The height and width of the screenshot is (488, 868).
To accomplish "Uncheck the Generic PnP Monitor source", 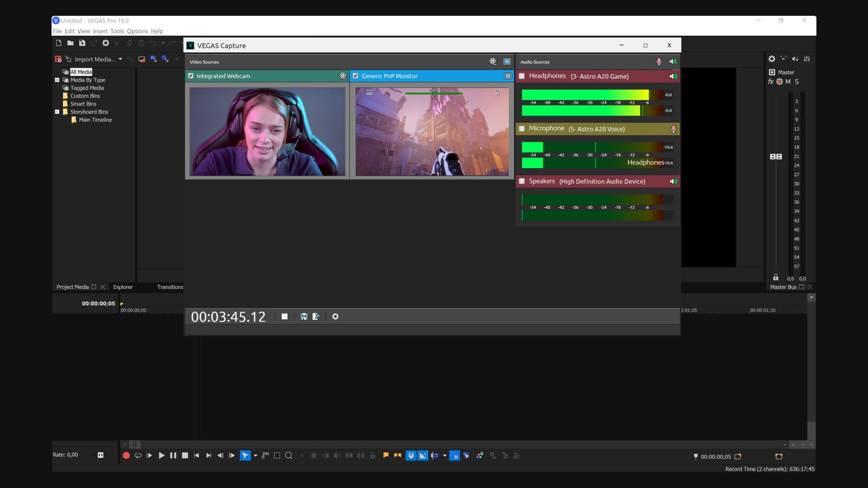I will [x=355, y=76].
